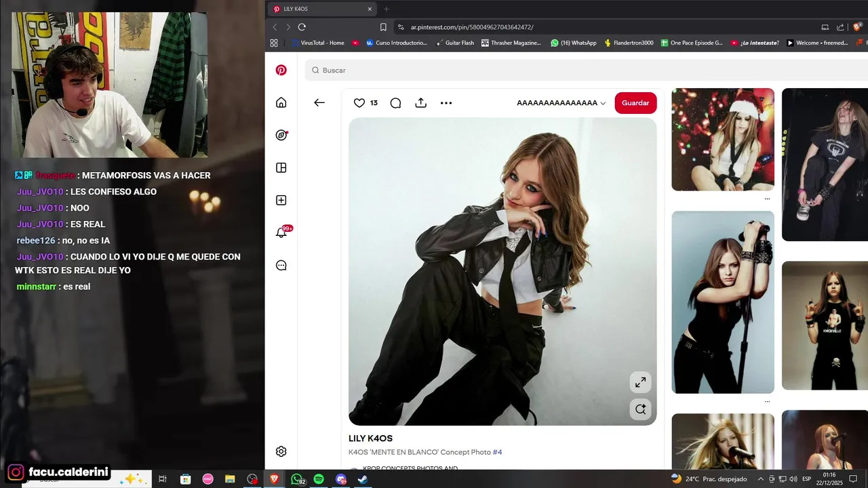Open Curso Introductorio bookmark

point(397,43)
